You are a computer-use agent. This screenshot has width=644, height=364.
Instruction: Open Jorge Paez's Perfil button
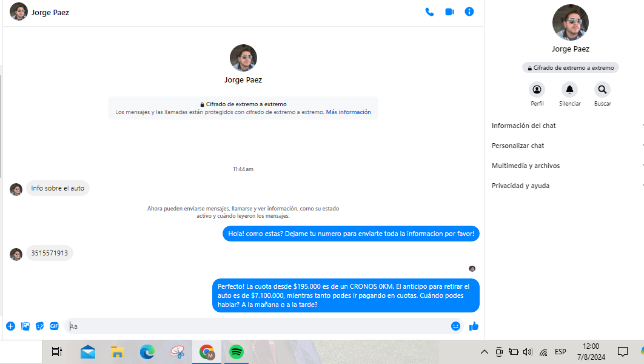(537, 90)
